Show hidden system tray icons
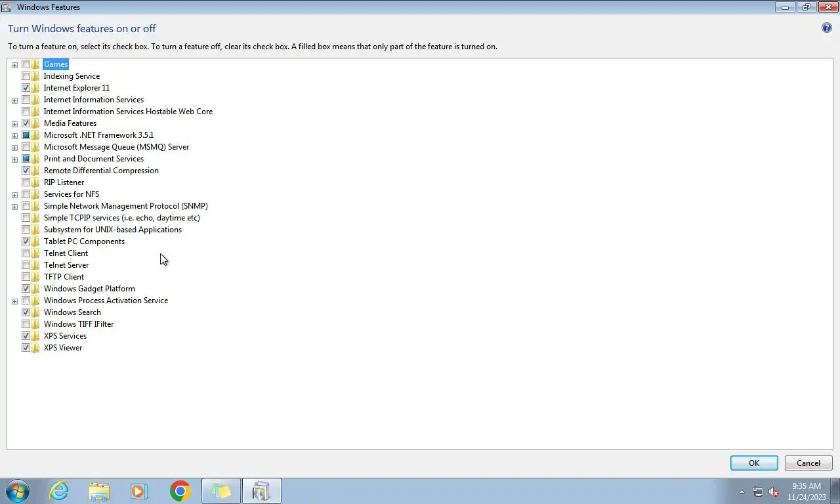This screenshot has width=840, height=504. pyautogui.click(x=742, y=492)
